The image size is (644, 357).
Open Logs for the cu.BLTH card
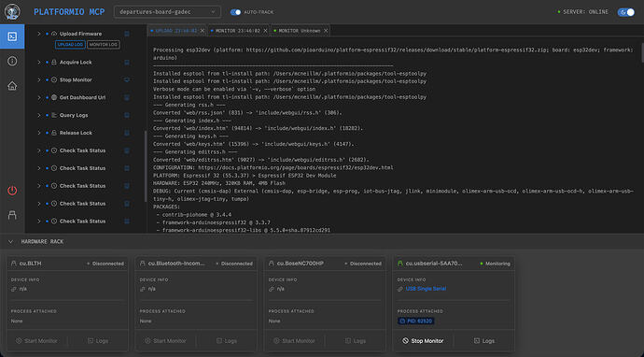click(98, 341)
